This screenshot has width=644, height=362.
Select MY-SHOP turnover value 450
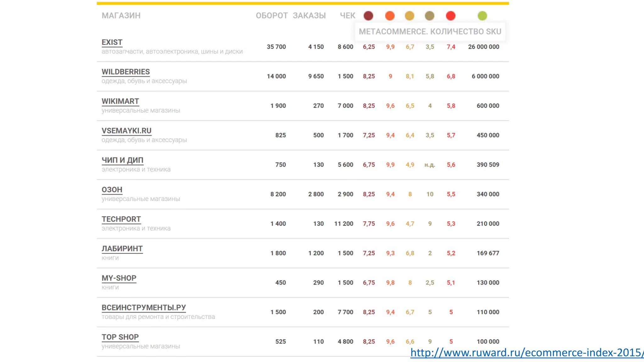(280, 283)
